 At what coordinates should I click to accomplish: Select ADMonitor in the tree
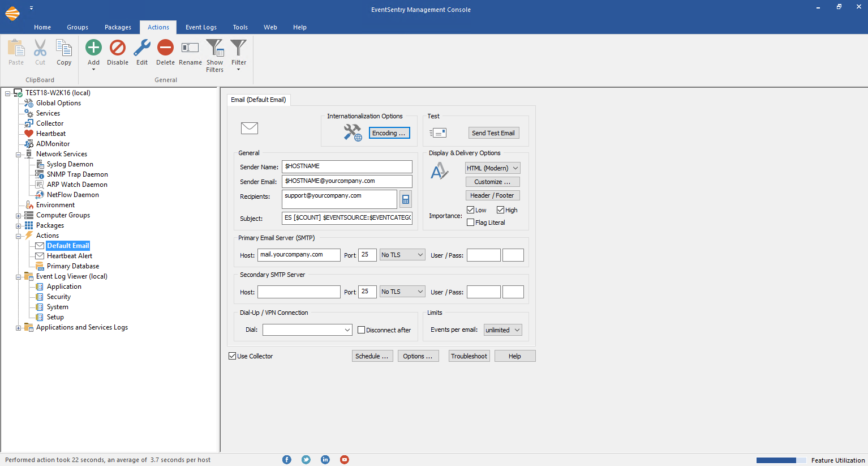pos(53,144)
